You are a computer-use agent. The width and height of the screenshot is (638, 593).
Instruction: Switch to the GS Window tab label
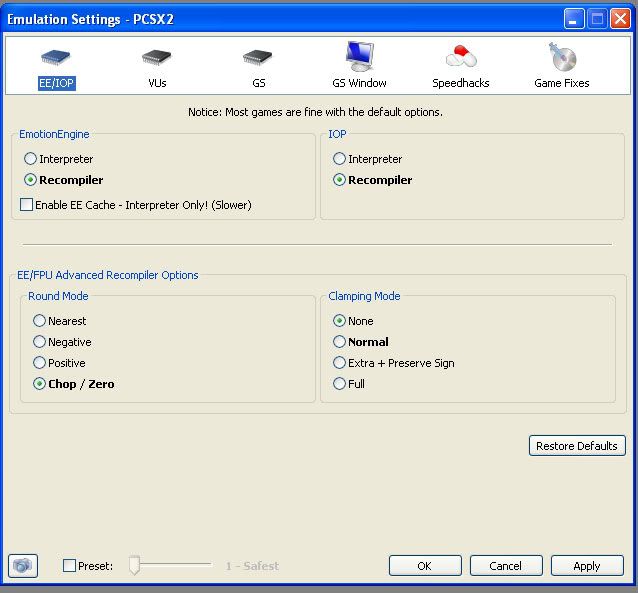[359, 83]
